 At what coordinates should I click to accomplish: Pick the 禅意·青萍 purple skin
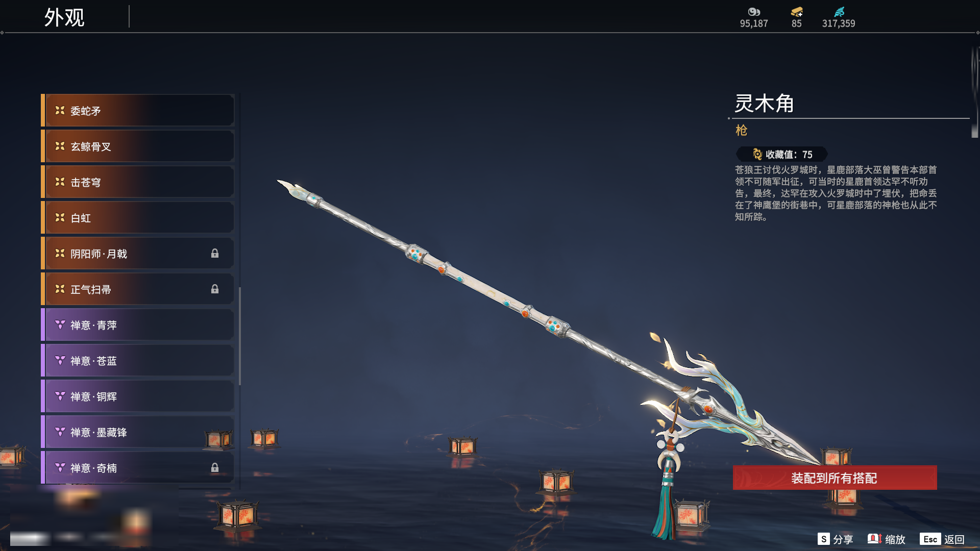[x=138, y=324]
